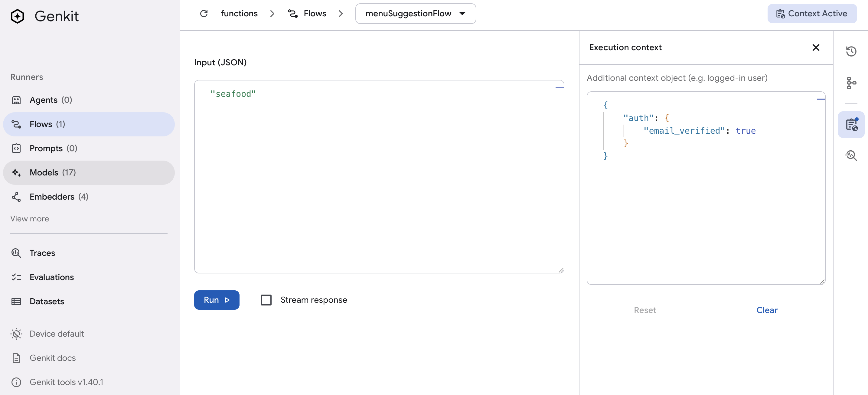Click the Flows breadcrumb icon

click(293, 14)
